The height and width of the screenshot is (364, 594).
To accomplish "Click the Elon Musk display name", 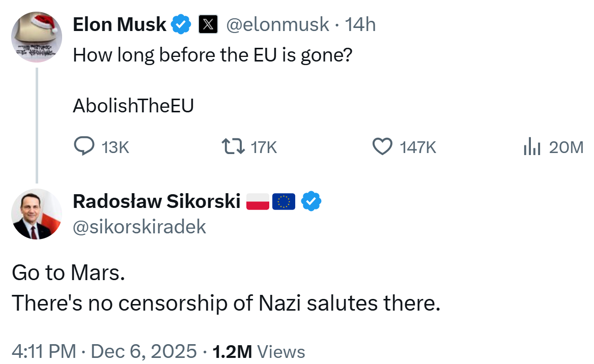I will [x=120, y=24].
